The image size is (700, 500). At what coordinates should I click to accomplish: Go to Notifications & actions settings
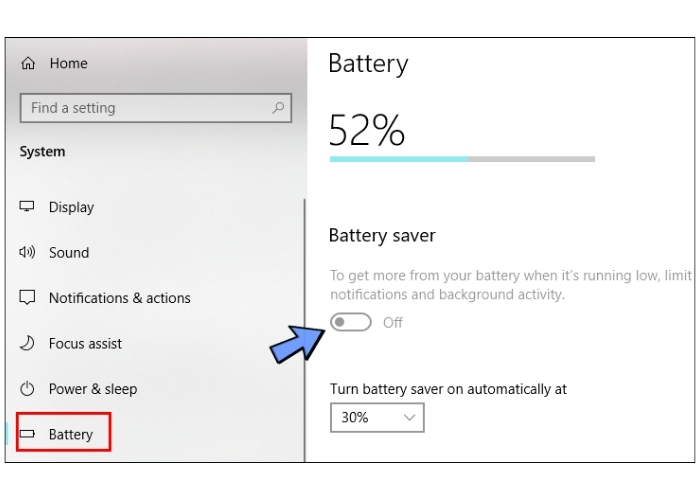coord(119,298)
